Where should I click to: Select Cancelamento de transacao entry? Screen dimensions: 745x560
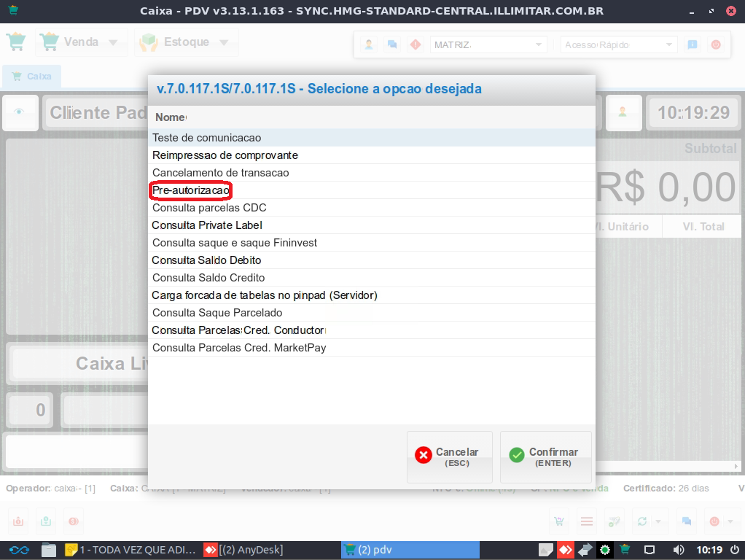(x=221, y=173)
